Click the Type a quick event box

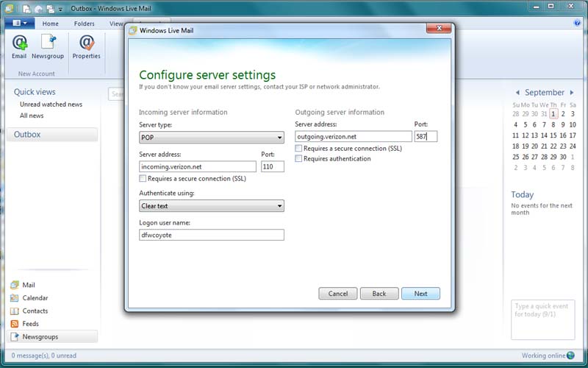tap(542, 319)
